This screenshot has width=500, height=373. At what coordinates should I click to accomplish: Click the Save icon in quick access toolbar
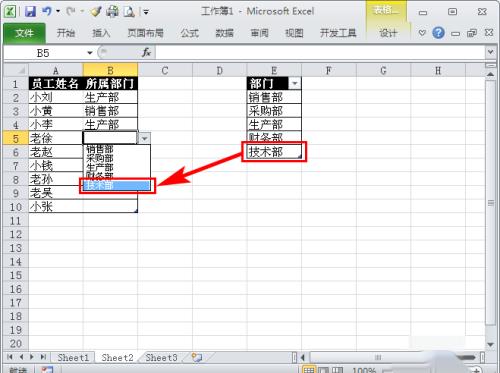point(30,12)
